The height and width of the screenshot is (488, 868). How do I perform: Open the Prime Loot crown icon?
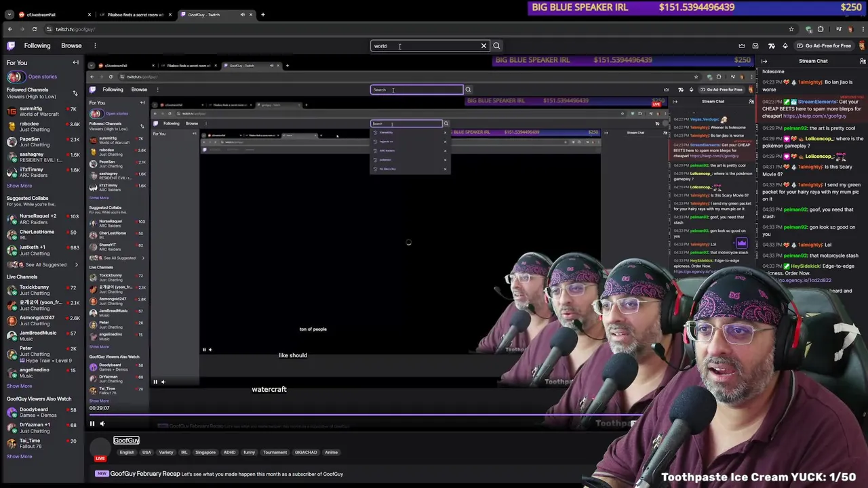click(742, 46)
